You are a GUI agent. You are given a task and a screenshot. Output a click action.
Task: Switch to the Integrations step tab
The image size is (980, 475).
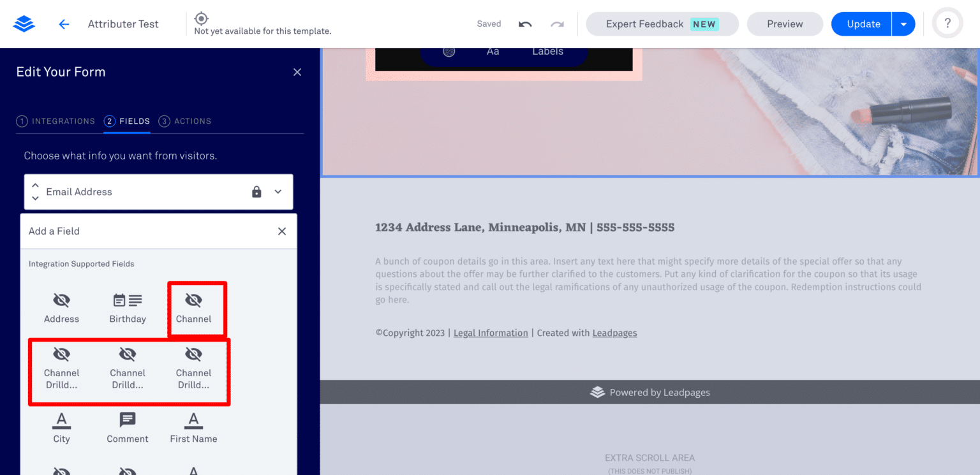(56, 121)
